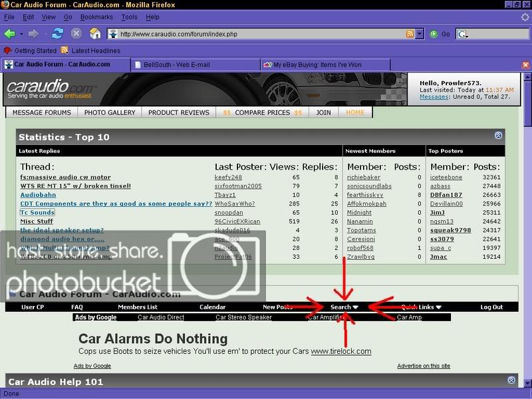Open the Tools menu
The image size is (532, 399).
tap(129, 17)
